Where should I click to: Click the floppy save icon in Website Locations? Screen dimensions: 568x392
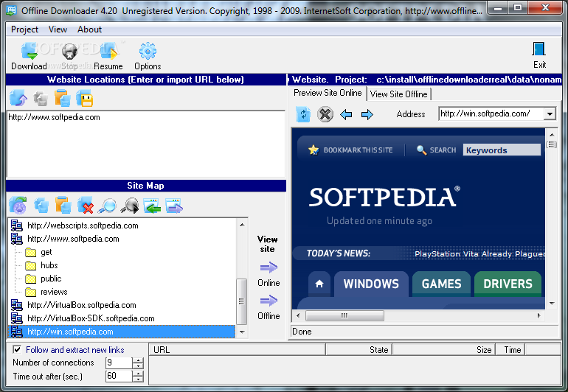[84, 99]
